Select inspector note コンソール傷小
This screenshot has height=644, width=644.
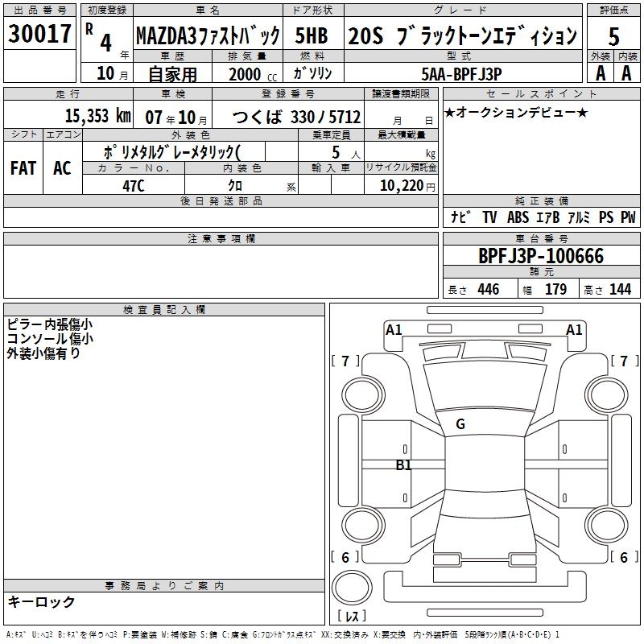click(x=50, y=338)
